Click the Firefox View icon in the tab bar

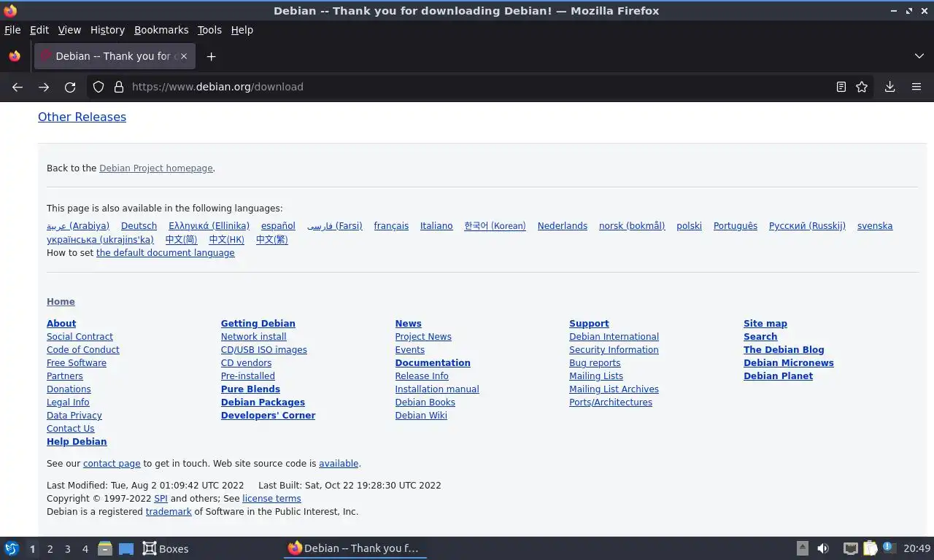click(15, 56)
